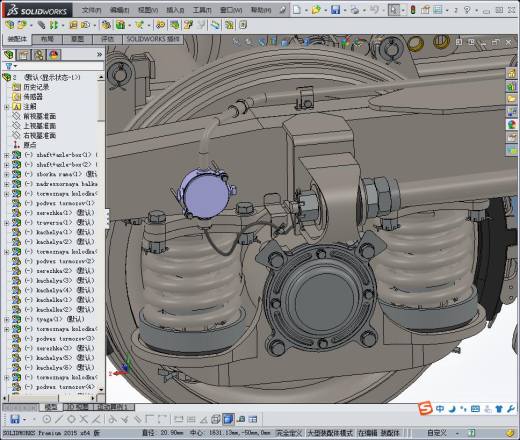Open the PropertyManager tab icon
The height and width of the screenshot is (440, 520).
24,55
